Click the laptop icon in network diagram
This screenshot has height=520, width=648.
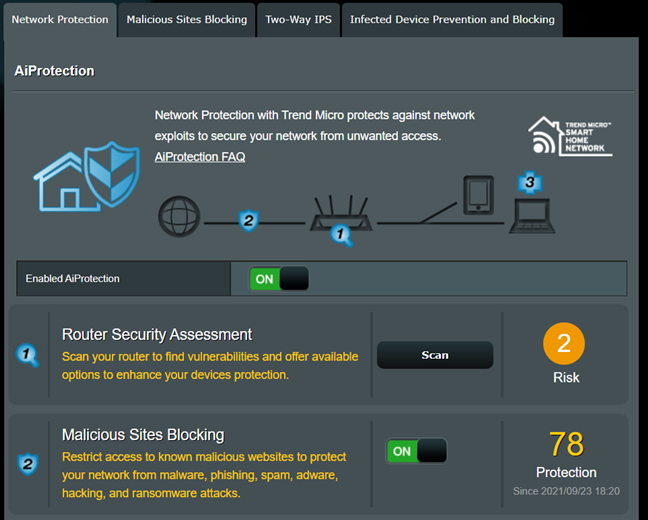(532, 216)
